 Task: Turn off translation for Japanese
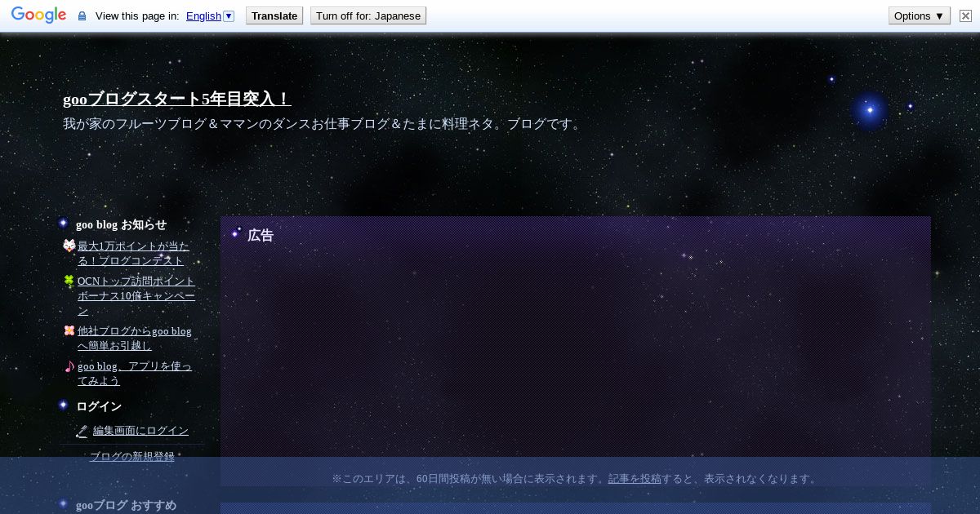click(368, 16)
